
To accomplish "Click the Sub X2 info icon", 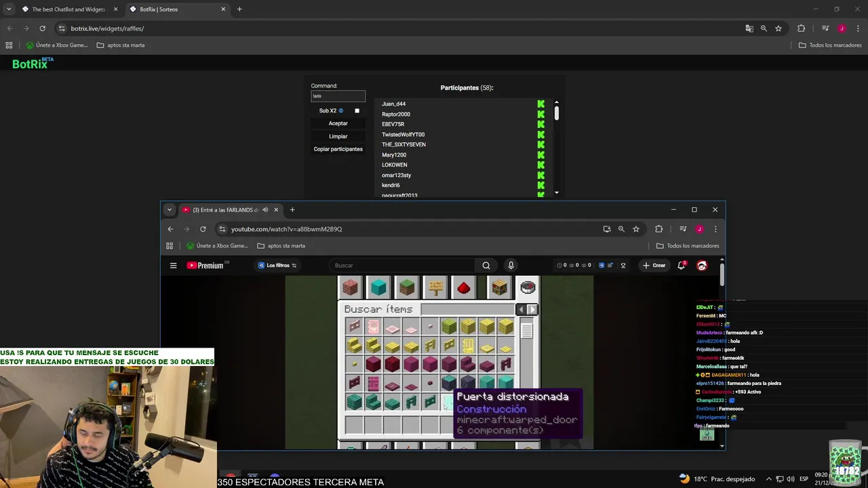I will [341, 110].
